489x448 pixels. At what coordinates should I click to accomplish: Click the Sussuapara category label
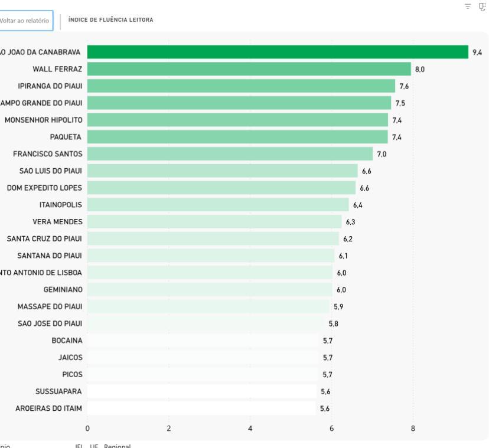click(58, 391)
